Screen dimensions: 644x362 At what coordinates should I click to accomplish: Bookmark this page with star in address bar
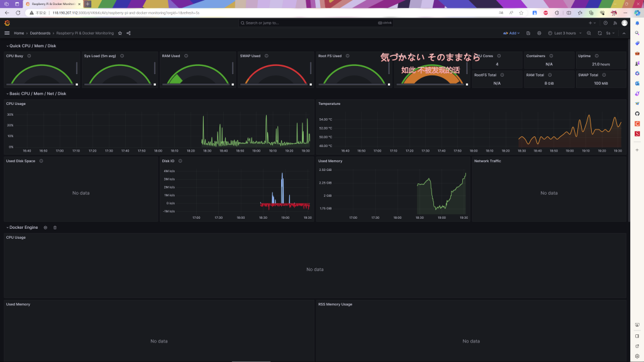click(x=521, y=13)
